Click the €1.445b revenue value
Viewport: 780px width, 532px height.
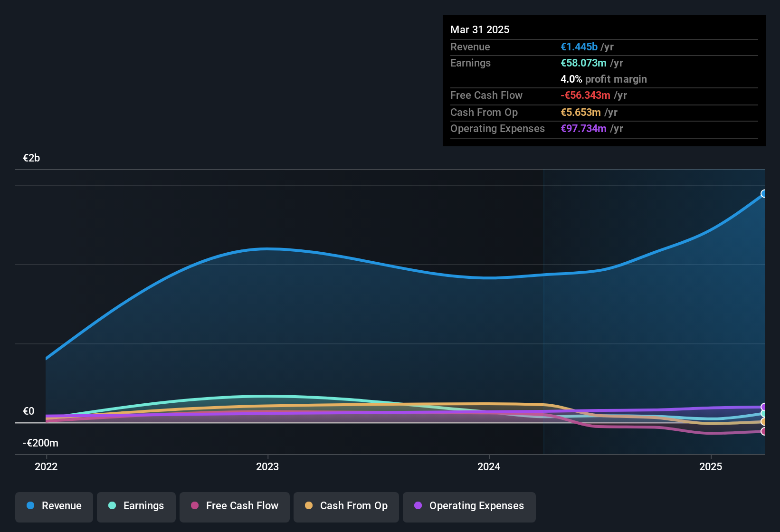click(579, 47)
